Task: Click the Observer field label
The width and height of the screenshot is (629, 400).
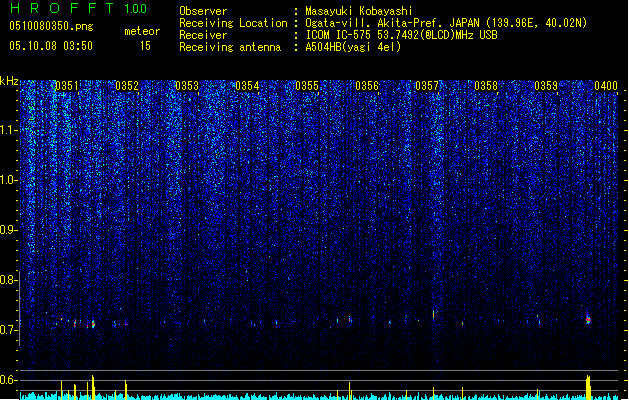Action: [203, 11]
